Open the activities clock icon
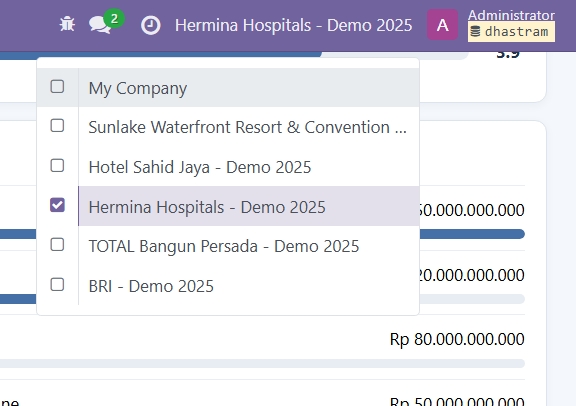The width and height of the screenshot is (576, 406). click(x=151, y=26)
